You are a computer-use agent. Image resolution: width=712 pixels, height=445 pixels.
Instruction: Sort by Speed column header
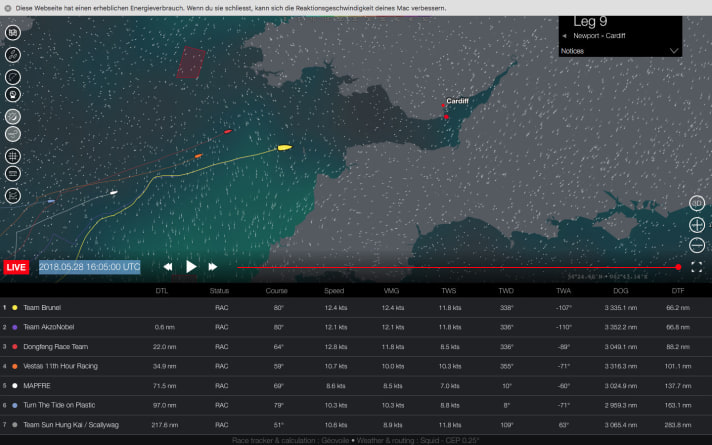coord(334,291)
